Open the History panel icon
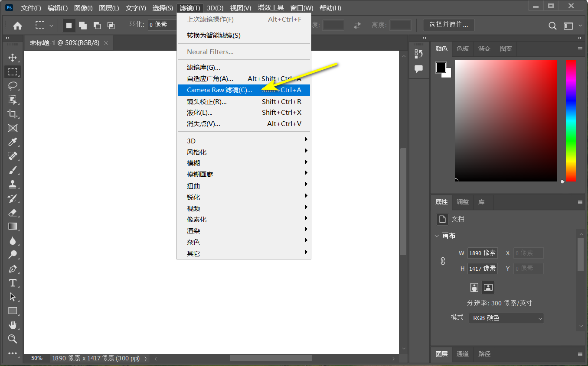The image size is (588, 366). (x=418, y=54)
